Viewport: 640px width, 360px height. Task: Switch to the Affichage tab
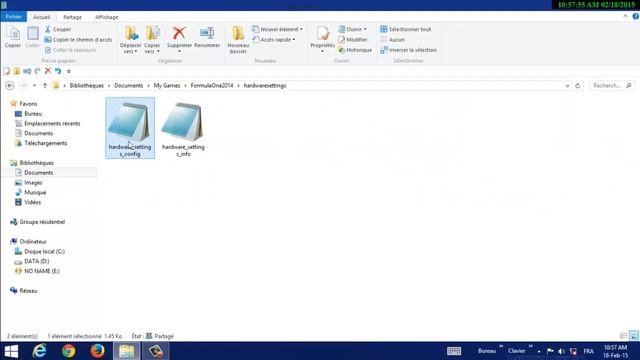point(107,17)
